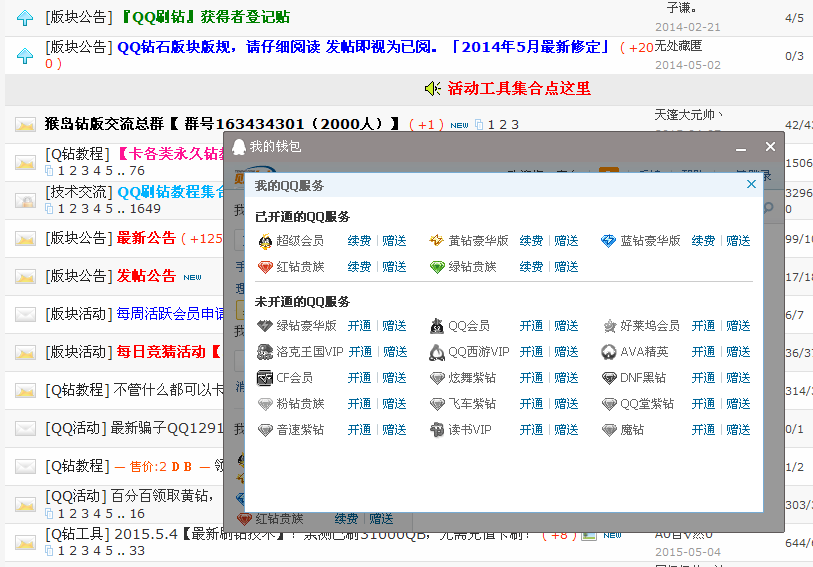Open 活动工具集合点这里 link

519,89
